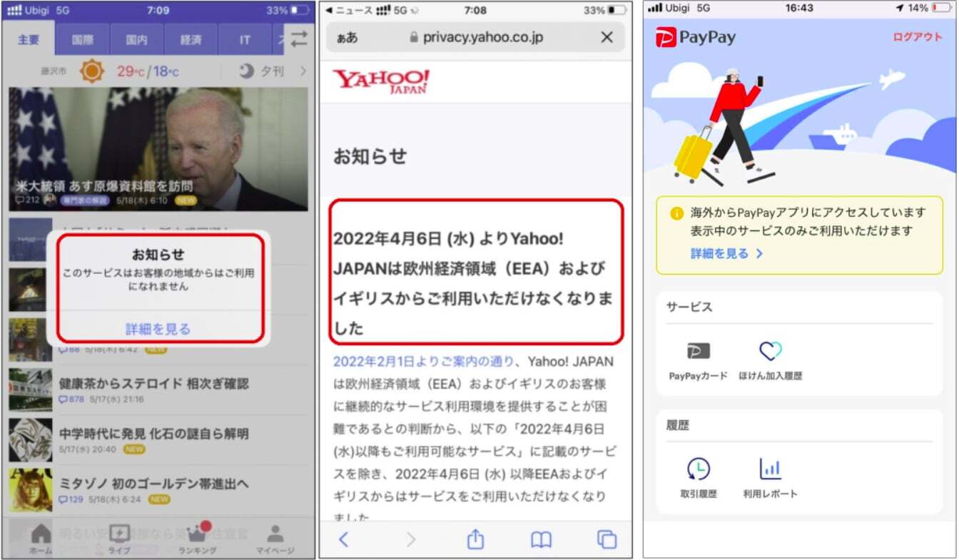Stop loading with the address bar X
959x560 pixels.
tap(607, 38)
